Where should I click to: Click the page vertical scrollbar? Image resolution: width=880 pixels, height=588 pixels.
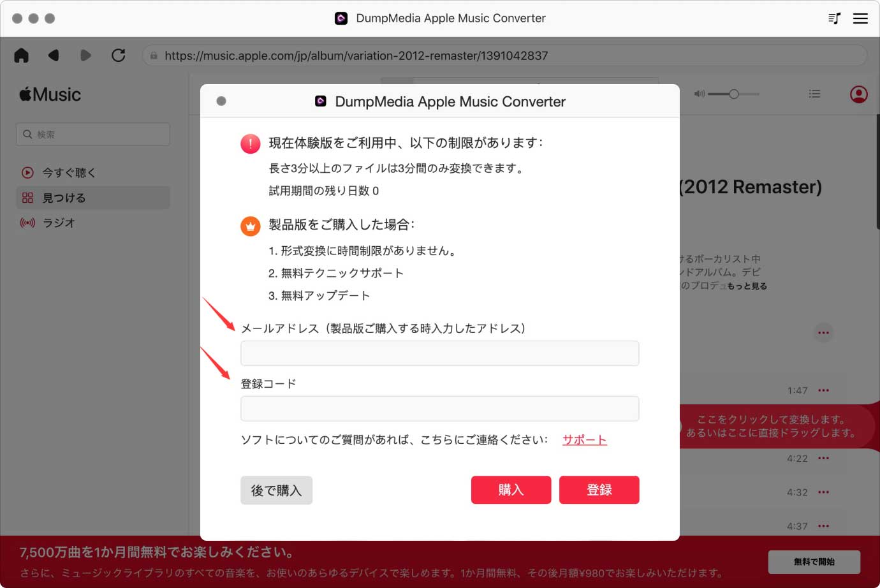[x=877, y=172]
